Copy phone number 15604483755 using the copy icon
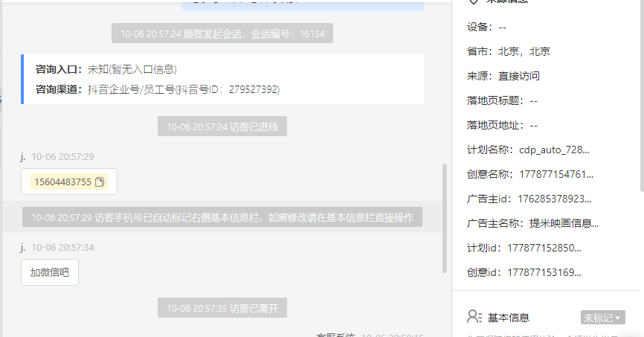This screenshot has width=644, height=337. (100, 182)
